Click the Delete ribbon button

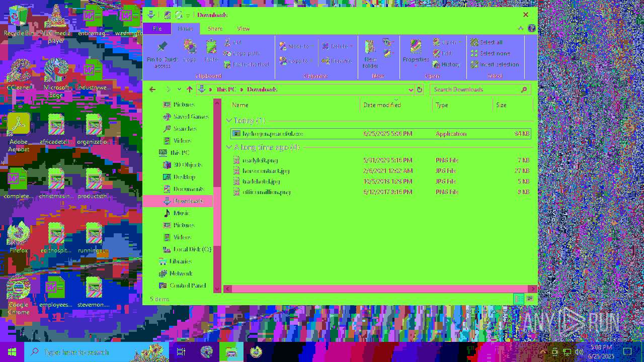tap(337, 46)
